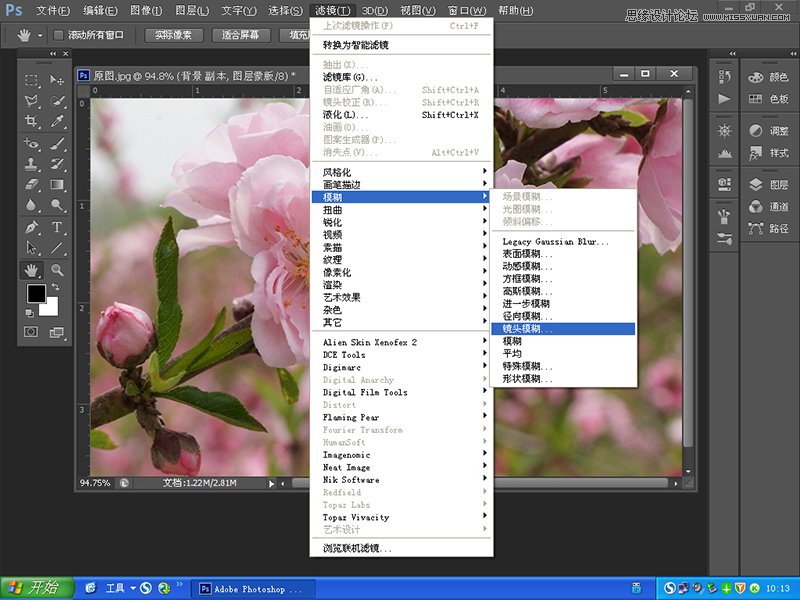The width and height of the screenshot is (800, 600).
Task: Click the foreground black color swatch
Action: coord(36,293)
